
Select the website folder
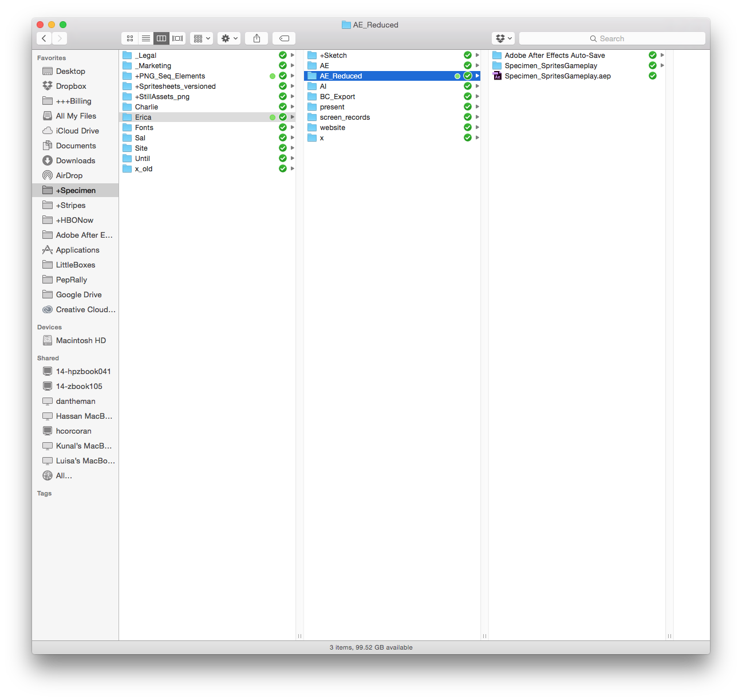click(x=392, y=128)
